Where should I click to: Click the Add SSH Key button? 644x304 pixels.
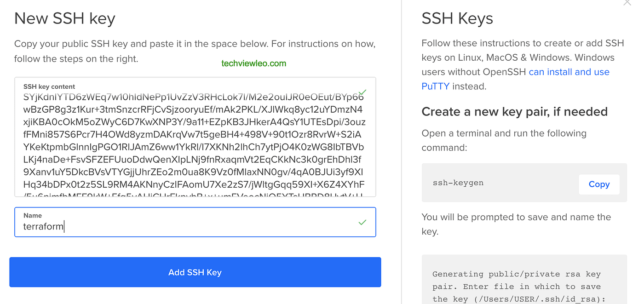click(195, 272)
